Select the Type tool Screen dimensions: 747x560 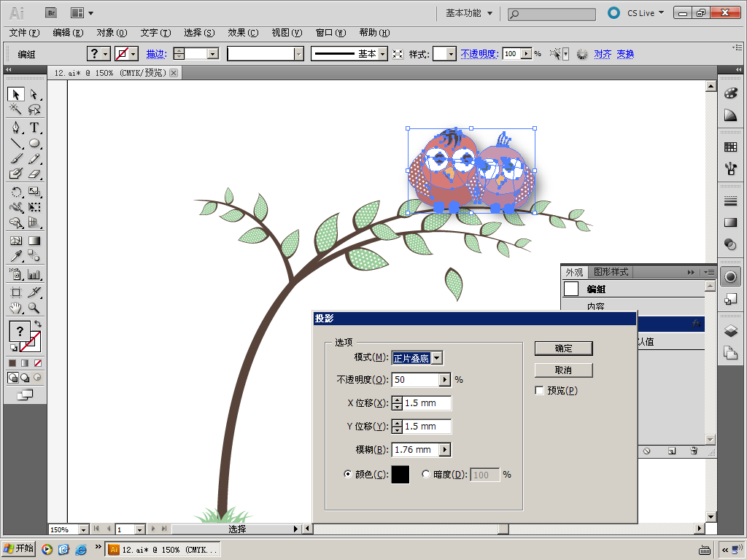(34, 128)
